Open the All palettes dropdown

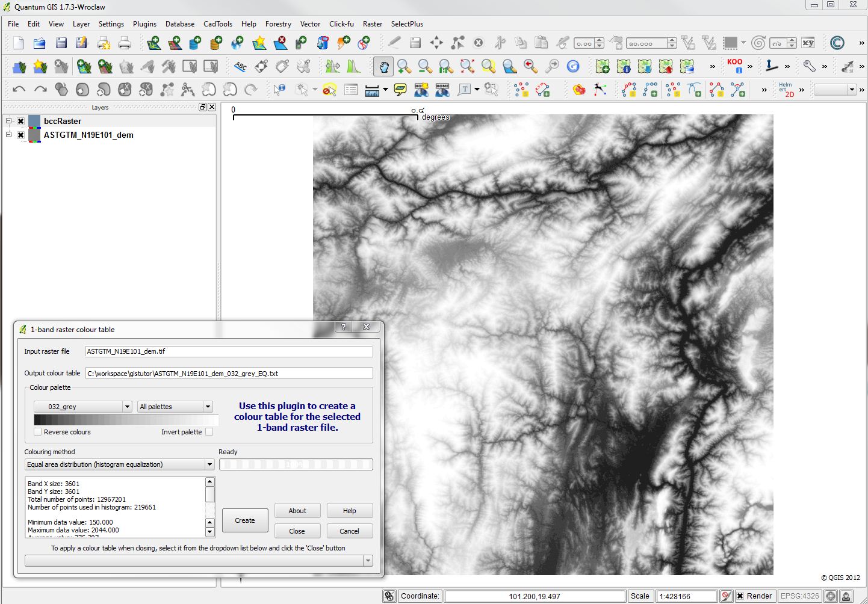coord(175,406)
